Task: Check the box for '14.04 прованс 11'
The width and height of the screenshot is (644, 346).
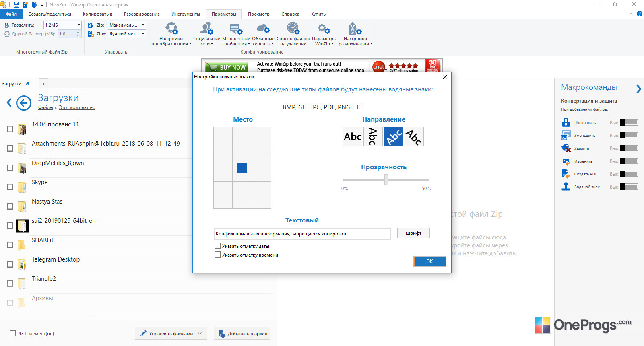Action: (10, 129)
